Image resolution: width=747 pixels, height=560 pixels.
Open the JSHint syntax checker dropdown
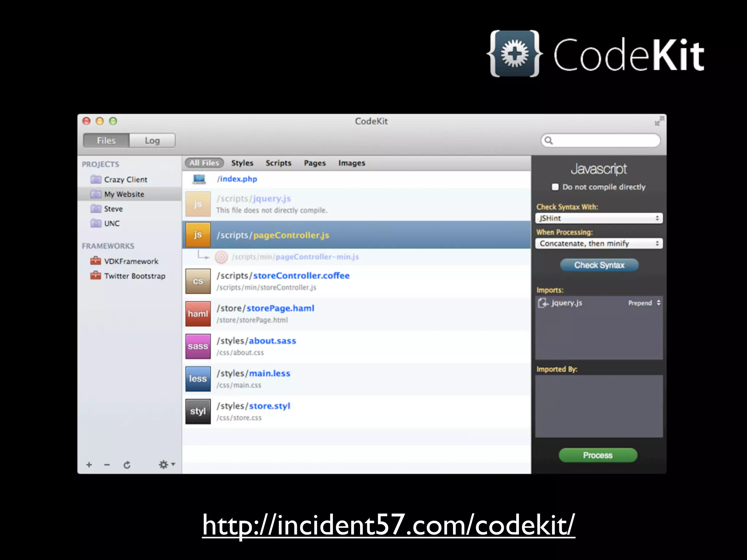[599, 218]
